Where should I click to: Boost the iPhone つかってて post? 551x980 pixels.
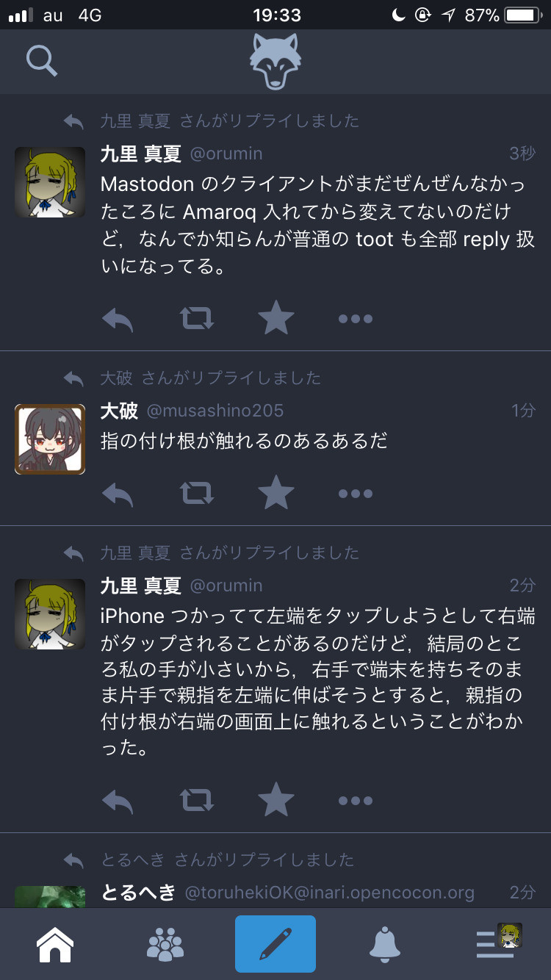(197, 801)
